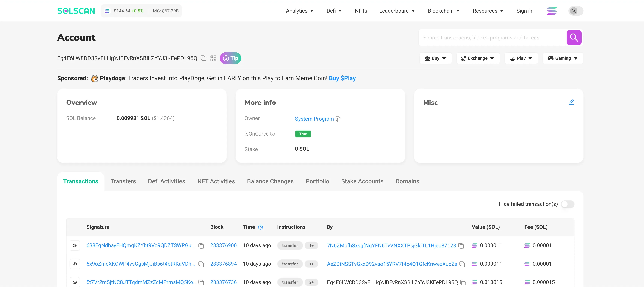
Task: Open the Exchange dropdown button
Action: pyautogui.click(x=478, y=58)
